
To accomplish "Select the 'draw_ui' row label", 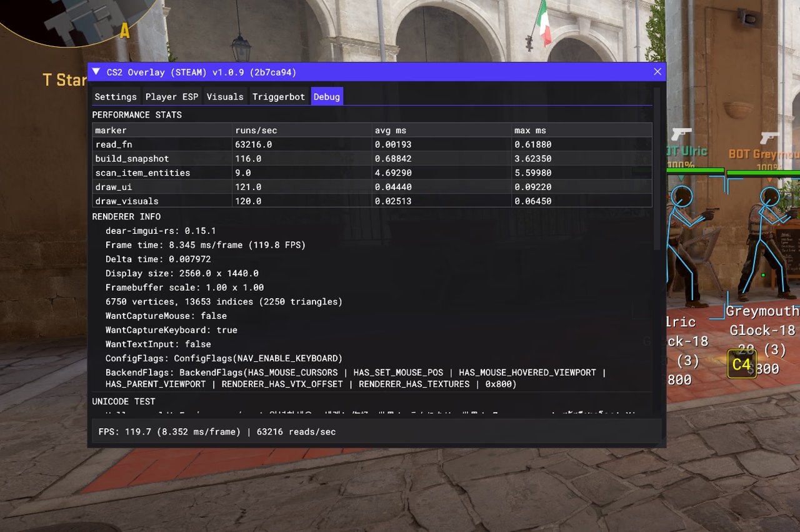I will click(x=114, y=187).
